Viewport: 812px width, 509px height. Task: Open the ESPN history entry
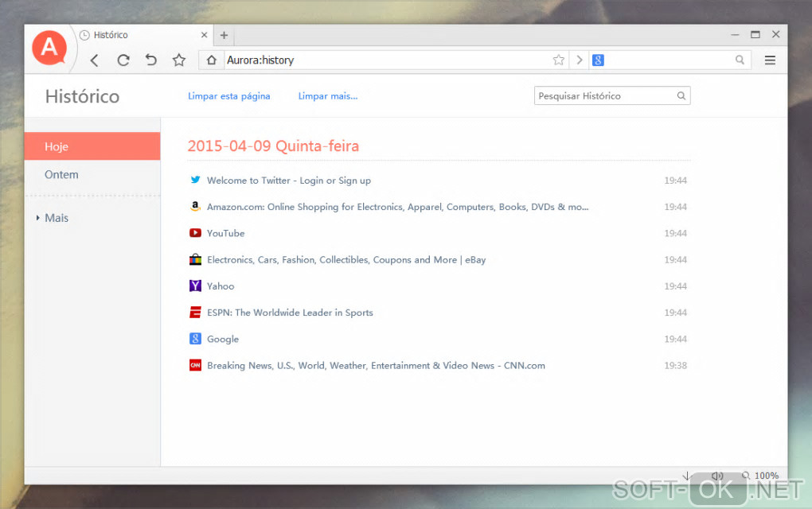point(290,313)
